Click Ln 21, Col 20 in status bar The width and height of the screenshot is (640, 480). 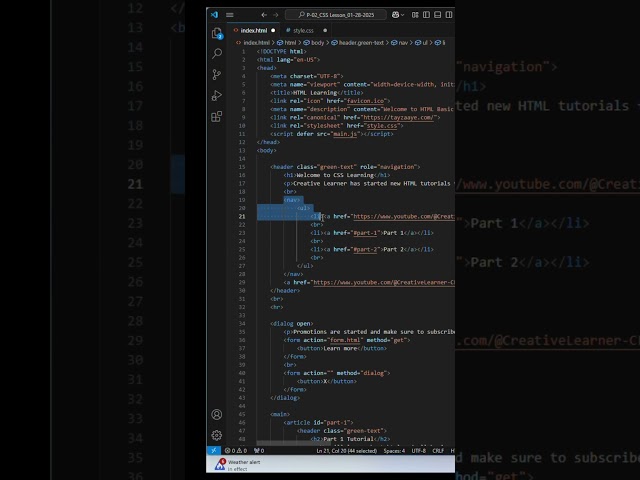coord(347,451)
